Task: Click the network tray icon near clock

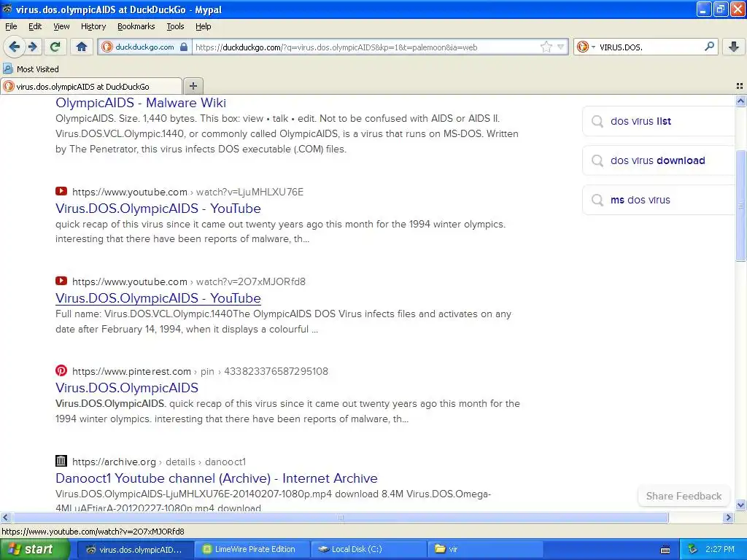Action: [x=693, y=549]
